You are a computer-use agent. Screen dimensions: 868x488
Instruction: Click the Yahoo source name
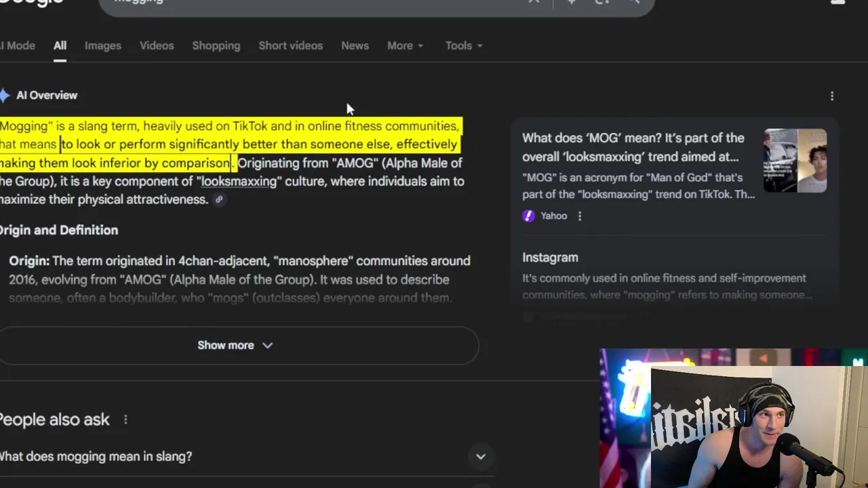click(553, 216)
